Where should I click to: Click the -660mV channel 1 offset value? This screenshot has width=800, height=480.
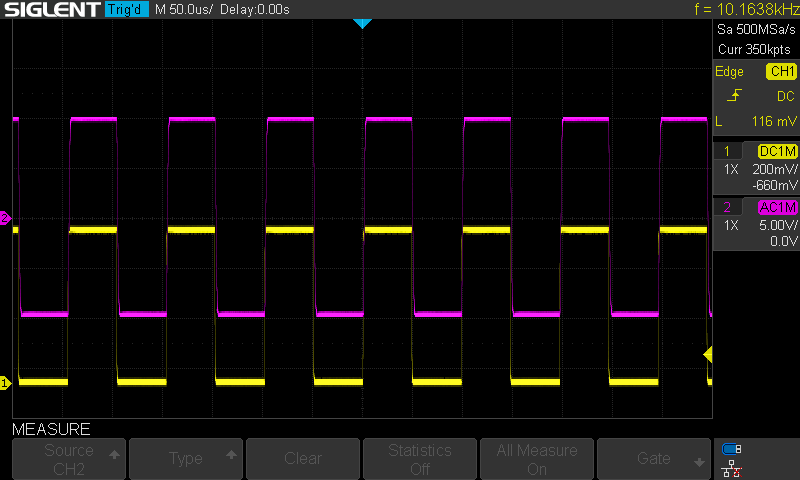pyautogui.click(x=775, y=185)
